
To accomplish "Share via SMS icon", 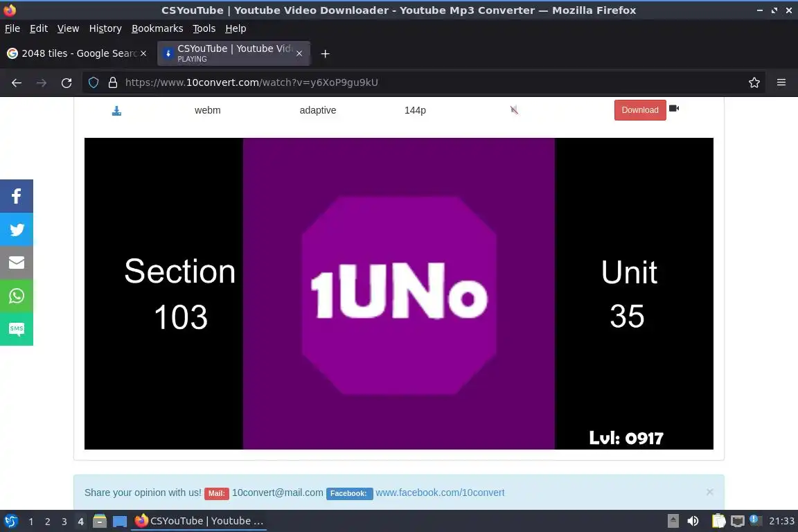I will tap(17, 329).
